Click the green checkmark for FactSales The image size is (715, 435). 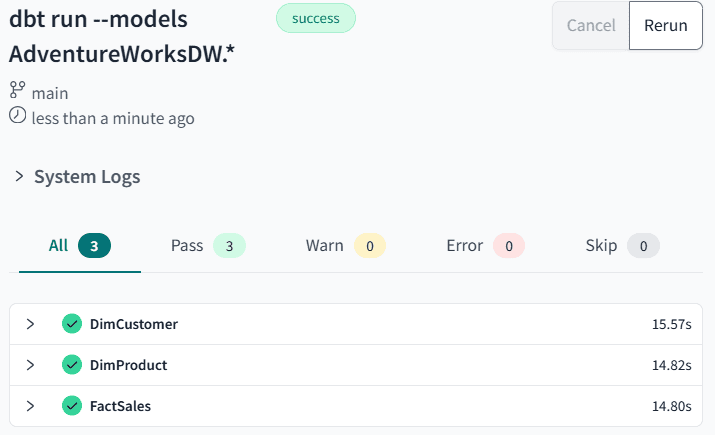[x=71, y=406]
